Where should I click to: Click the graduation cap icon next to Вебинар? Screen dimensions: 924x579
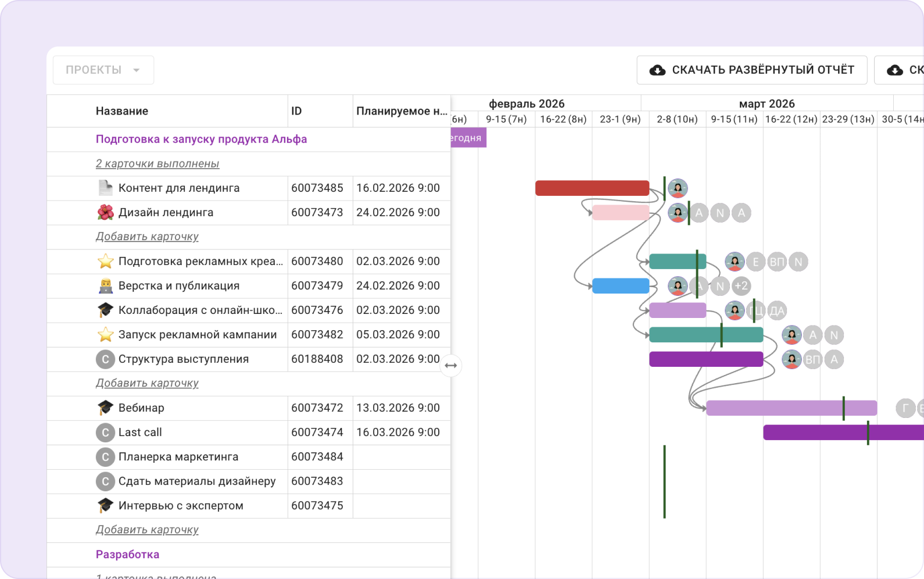click(105, 408)
